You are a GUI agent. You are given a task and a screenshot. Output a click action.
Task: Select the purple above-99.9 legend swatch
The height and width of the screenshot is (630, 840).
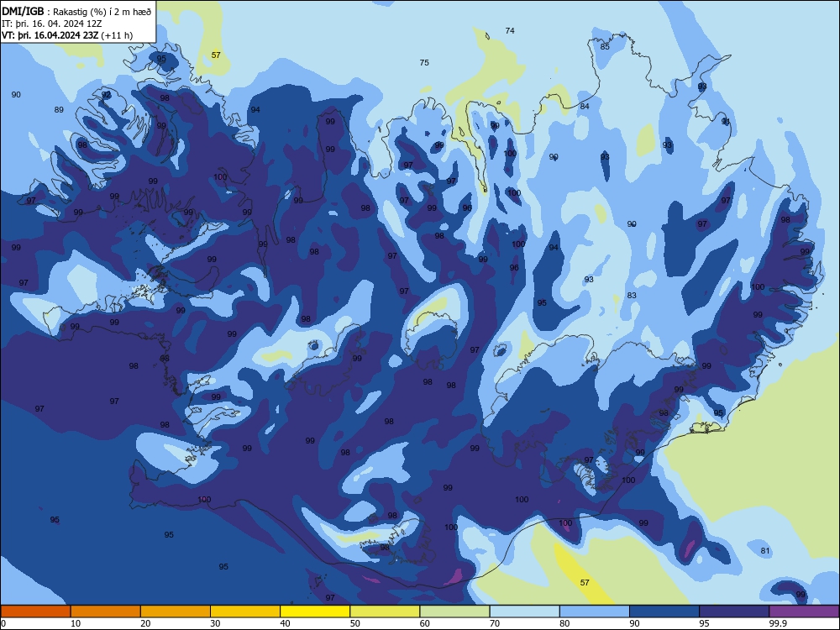804,612
